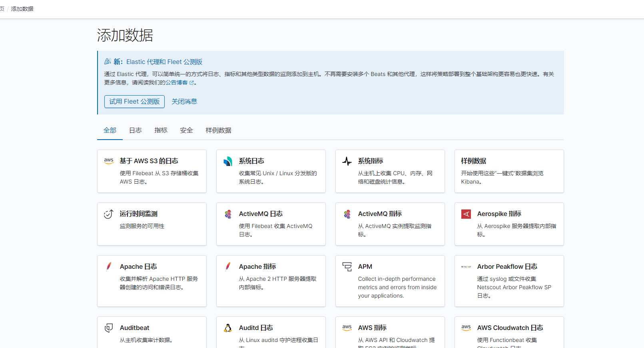Dismiss the callout via 关闭消息
The width and height of the screenshot is (644, 348).
(x=184, y=102)
